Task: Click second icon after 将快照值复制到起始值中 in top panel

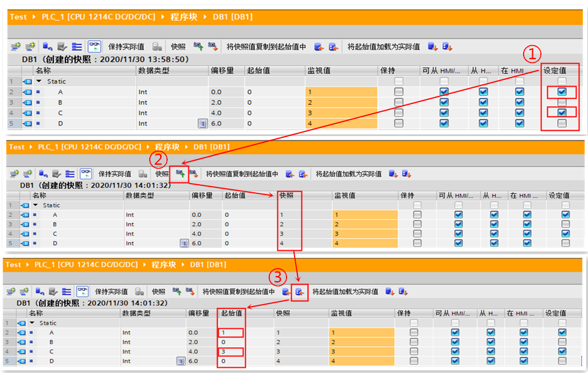Action: (x=334, y=46)
